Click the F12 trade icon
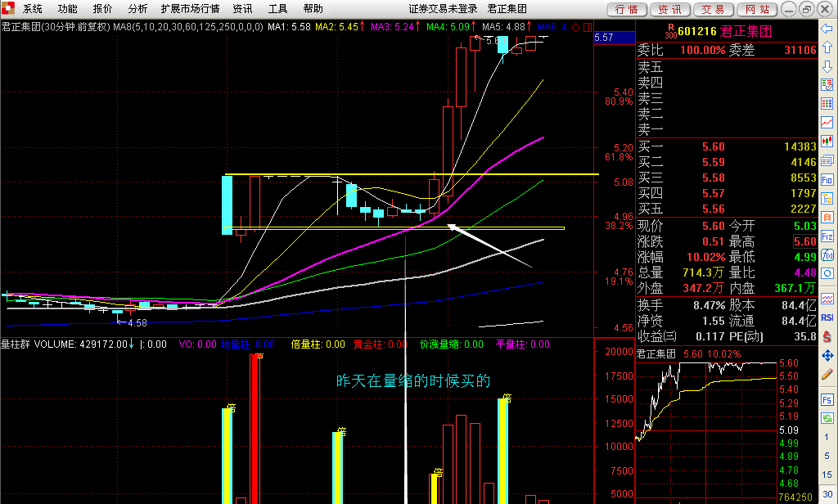 [827, 236]
